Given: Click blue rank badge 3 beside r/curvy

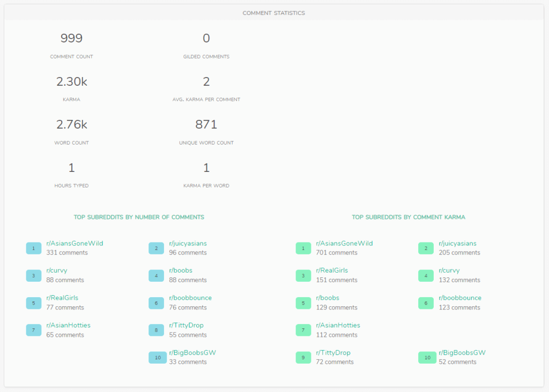Looking at the screenshot, I should [x=34, y=276].
